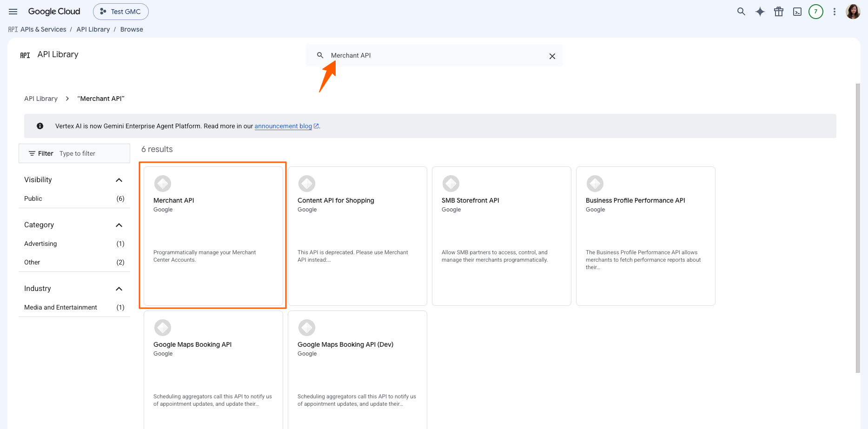Image resolution: width=868 pixels, height=429 pixels.
Task: Click the API Library page title
Action: pos(58,54)
